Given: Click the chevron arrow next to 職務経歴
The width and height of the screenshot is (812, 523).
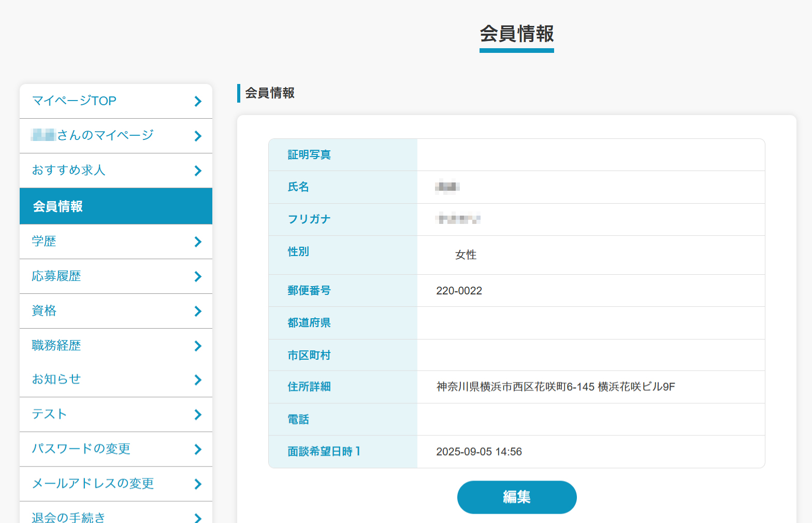Looking at the screenshot, I should pyautogui.click(x=198, y=346).
